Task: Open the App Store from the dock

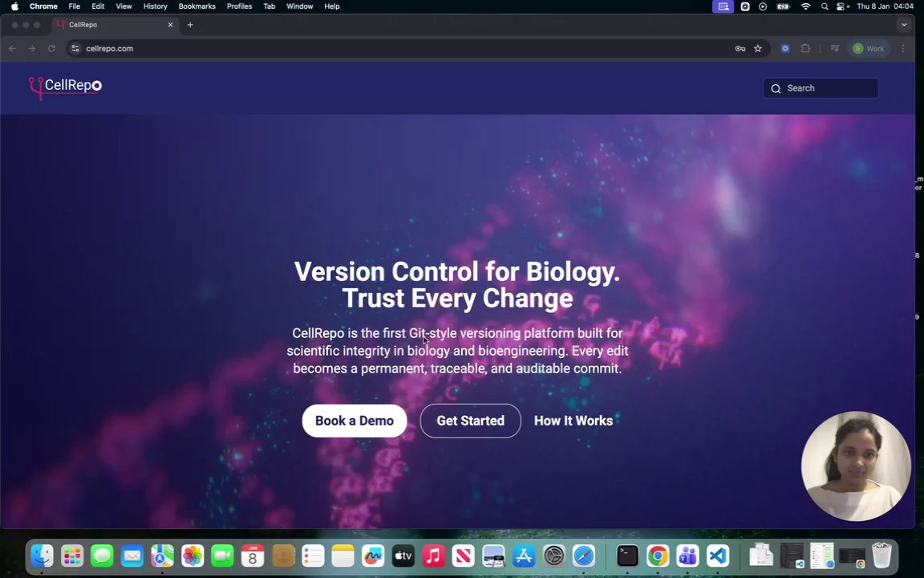Action: [x=524, y=556]
